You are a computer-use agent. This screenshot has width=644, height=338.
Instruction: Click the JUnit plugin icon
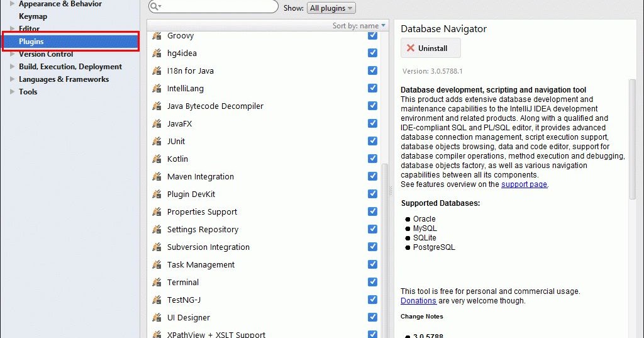157,142
